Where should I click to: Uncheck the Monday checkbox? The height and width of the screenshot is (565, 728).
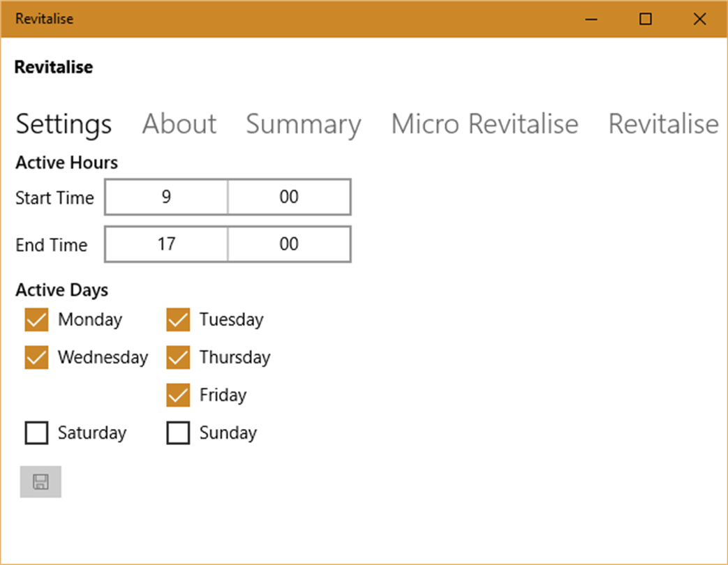[36, 320]
